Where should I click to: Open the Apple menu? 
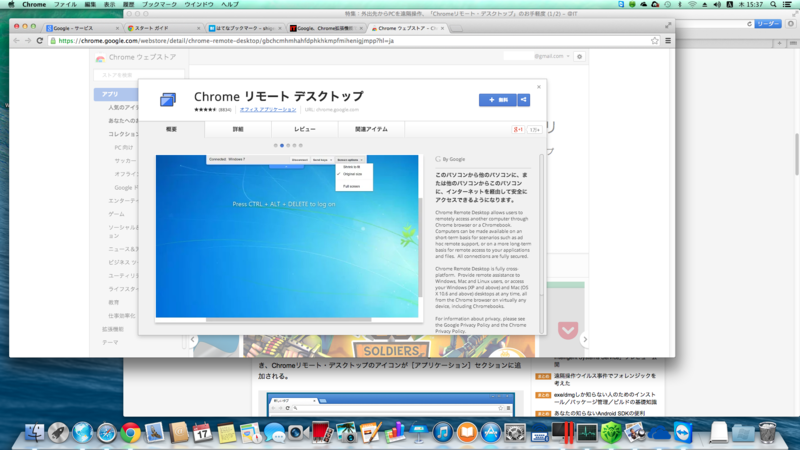[x=11, y=4]
